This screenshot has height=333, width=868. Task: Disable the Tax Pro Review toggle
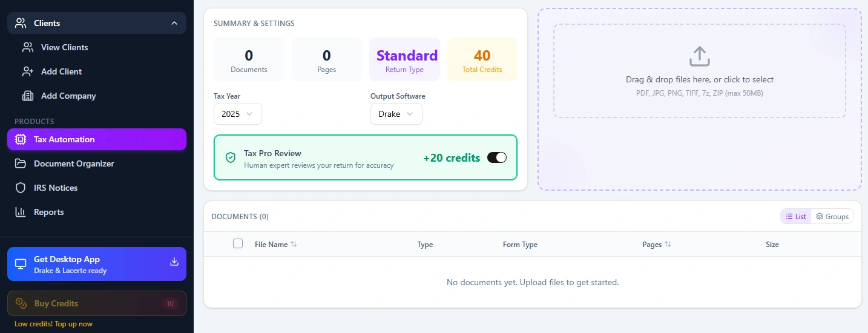coord(496,157)
